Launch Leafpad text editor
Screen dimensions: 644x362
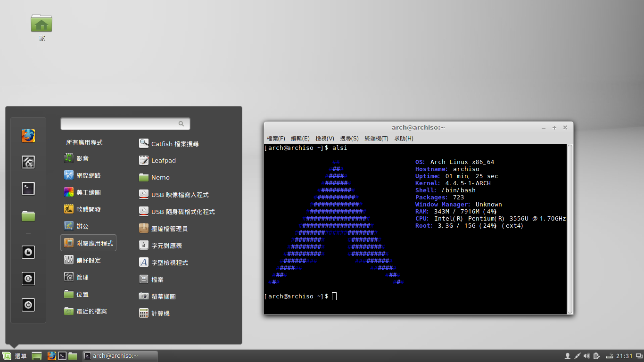[157, 161]
